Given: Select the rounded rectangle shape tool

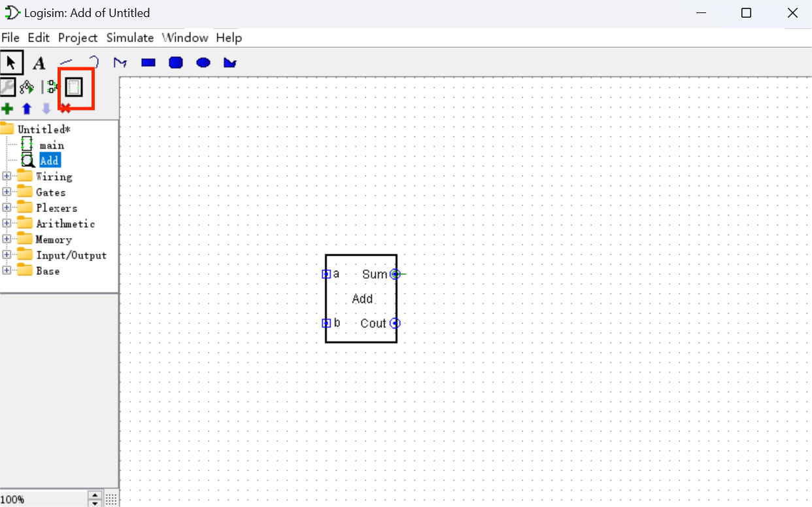Looking at the screenshot, I should point(176,63).
